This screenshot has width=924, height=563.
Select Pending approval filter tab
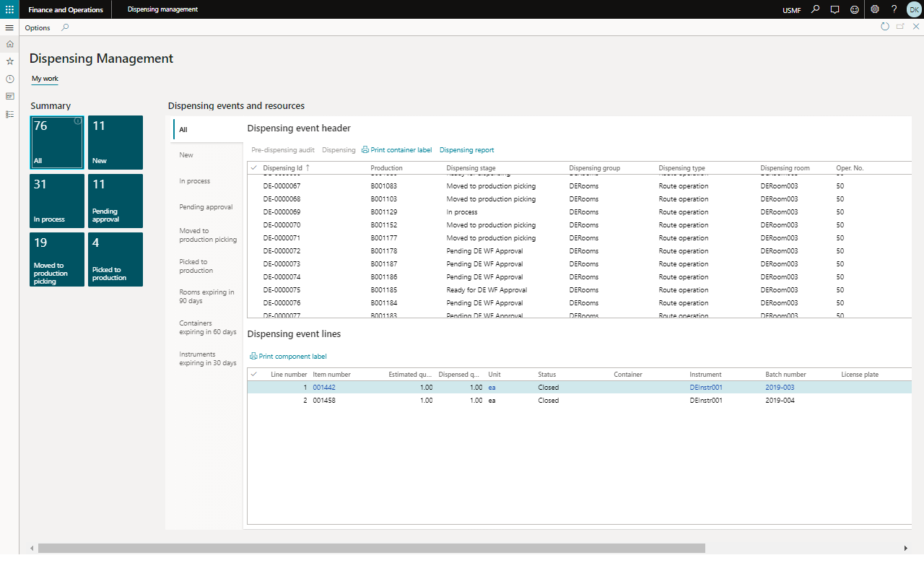click(208, 207)
